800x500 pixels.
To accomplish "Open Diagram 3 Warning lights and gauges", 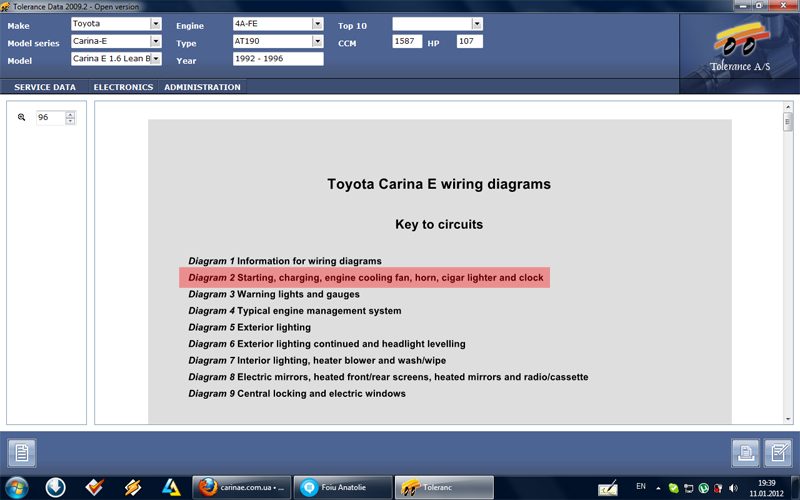I will [274, 294].
